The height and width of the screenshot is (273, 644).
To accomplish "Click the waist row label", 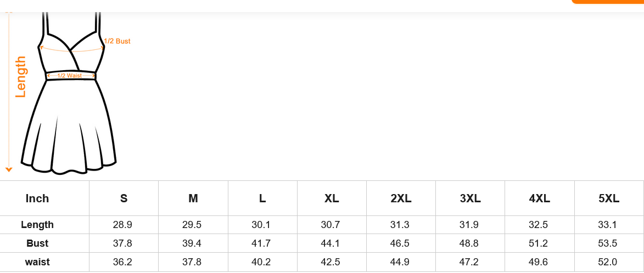I will click(37, 262).
